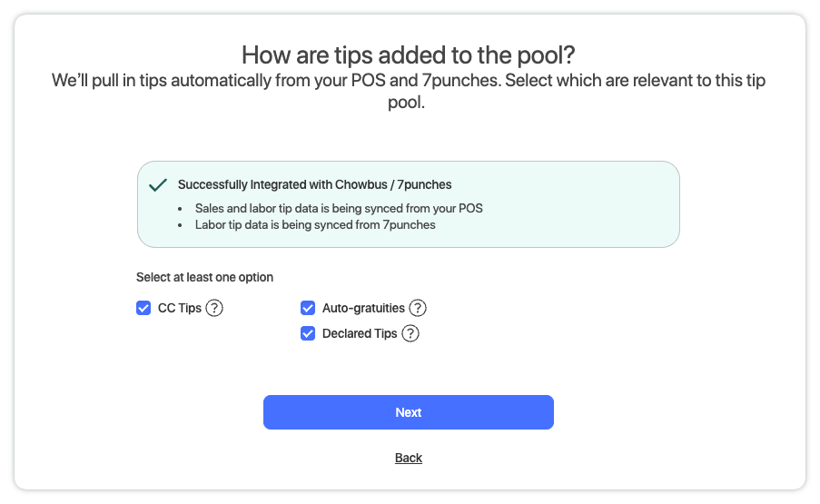Image resolution: width=820 pixels, height=504 pixels.
Task: Click the bullet point before 'Sales and labor'
Action: (x=183, y=209)
